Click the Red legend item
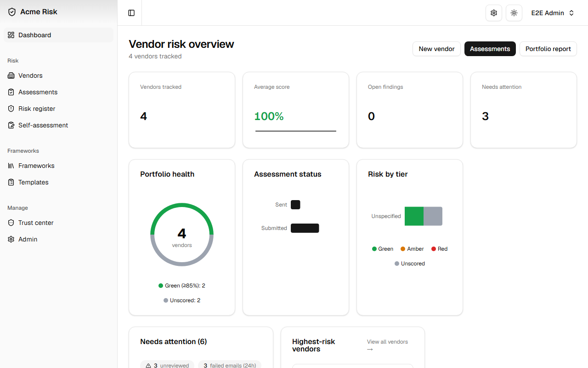 point(439,249)
